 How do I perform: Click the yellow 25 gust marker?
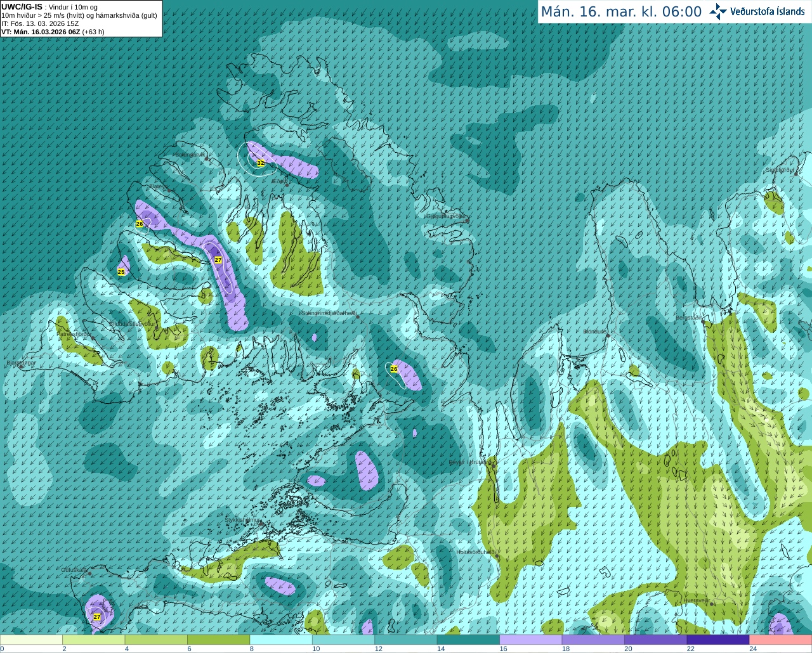click(121, 272)
